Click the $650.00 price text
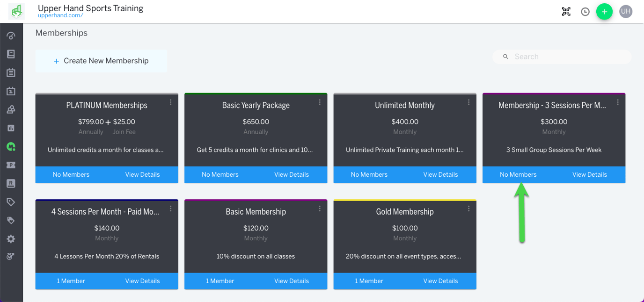Screen dimensions: 644x302 click(256, 122)
